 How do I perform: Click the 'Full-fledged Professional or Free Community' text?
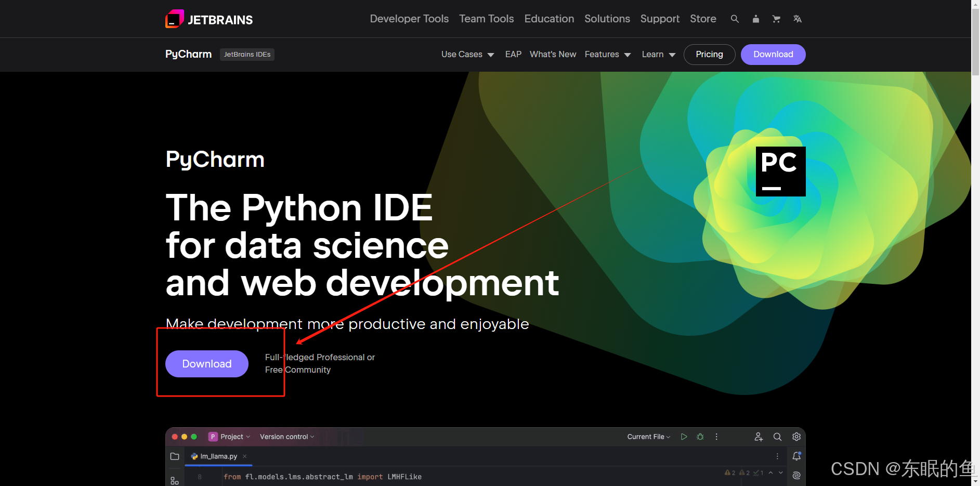(x=320, y=363)
